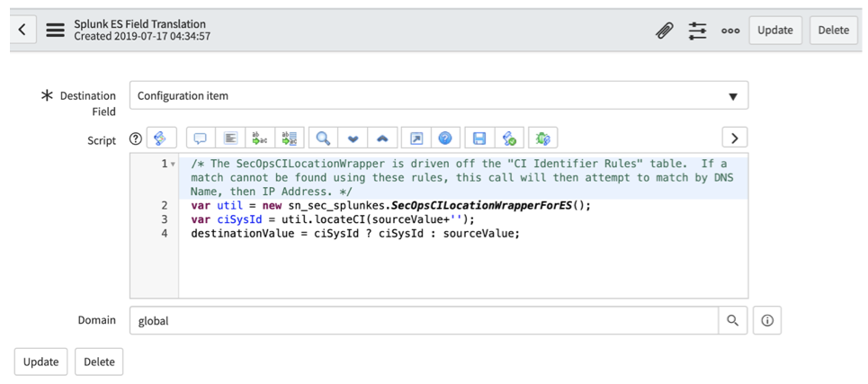Save script with floppy disk icon
Image resolution: width=868 pixels, height=384 pixels.
[x=479, y=138]
